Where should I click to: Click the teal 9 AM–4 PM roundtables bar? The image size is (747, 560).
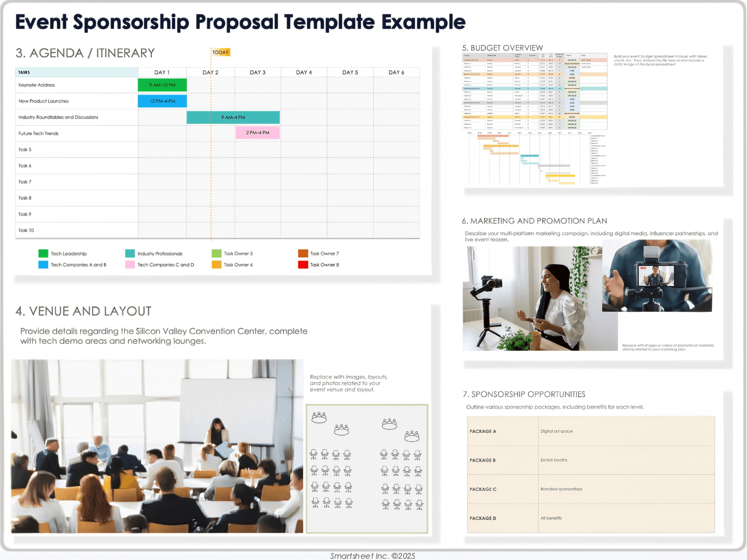click(x=233, y=117)
